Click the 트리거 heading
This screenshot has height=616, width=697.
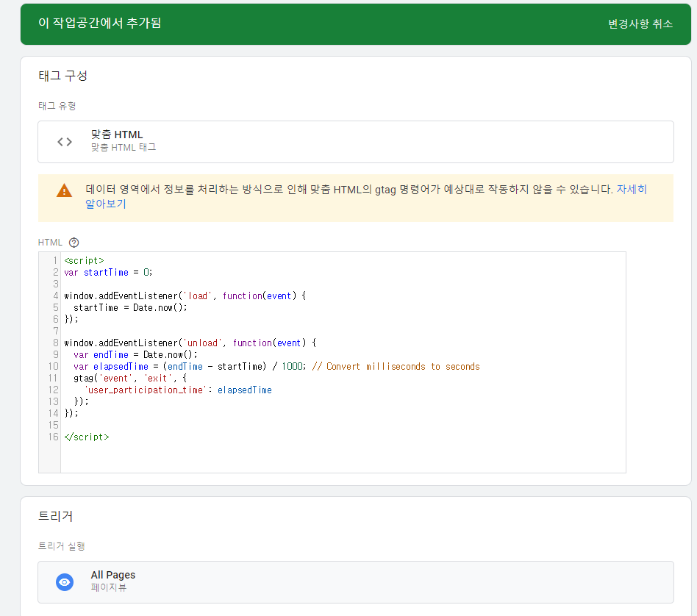(56, 516)
